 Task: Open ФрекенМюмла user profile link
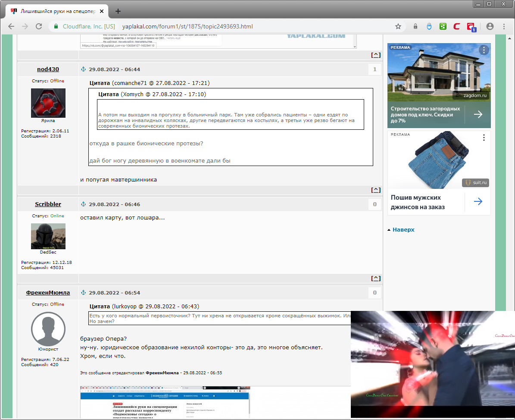click(x=48, y=292)
